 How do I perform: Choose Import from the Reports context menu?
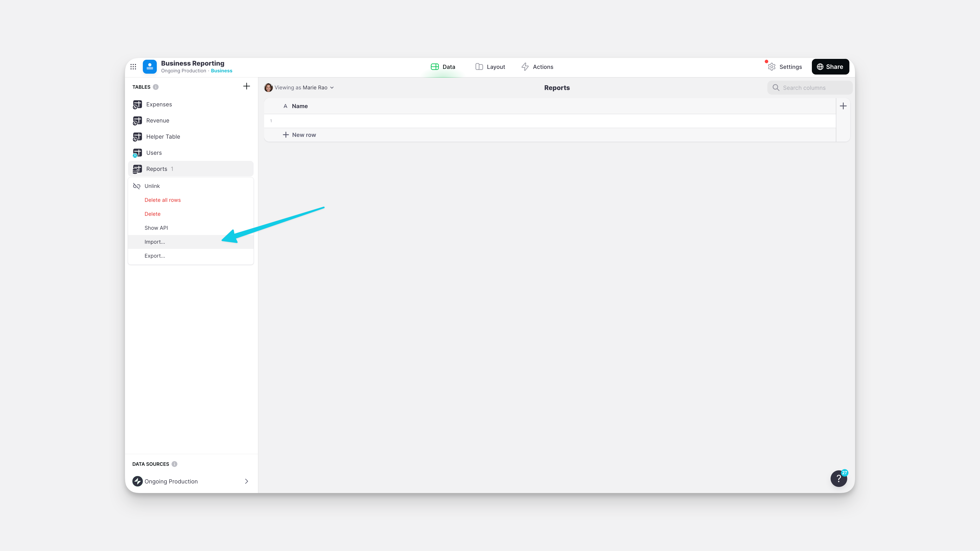[x=154, y=242]
